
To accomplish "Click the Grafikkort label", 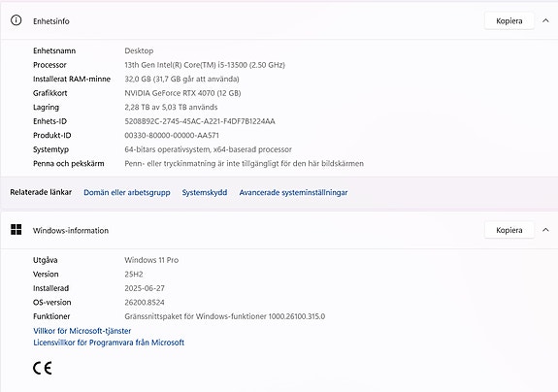I will (50, 93).
